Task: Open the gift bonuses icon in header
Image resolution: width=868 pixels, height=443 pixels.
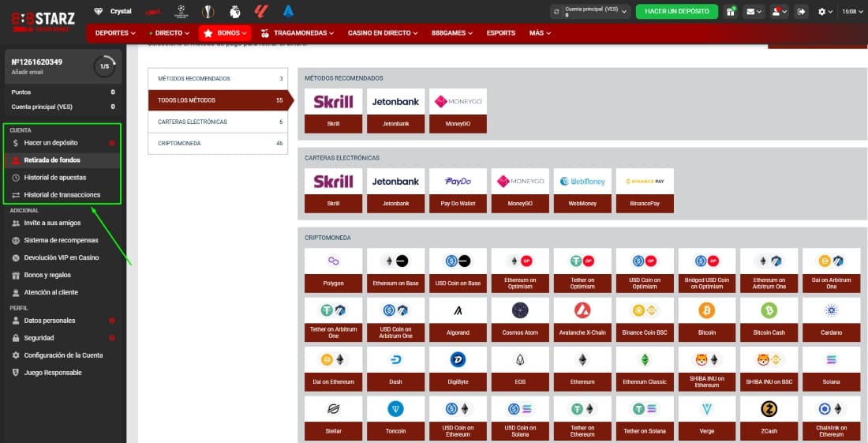Action: click(x=731, y=12)
